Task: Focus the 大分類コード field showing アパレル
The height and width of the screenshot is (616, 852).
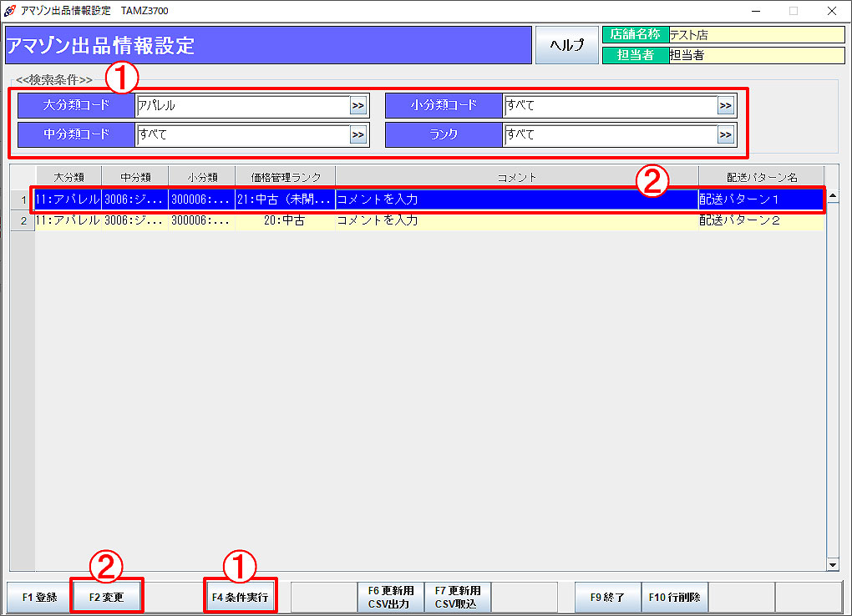Action: pos(243,105)
